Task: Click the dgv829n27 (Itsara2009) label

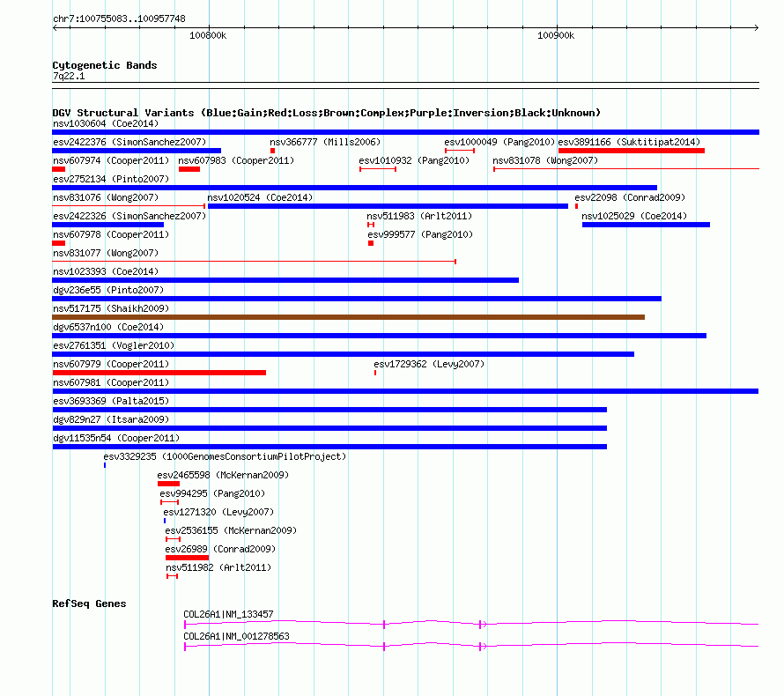Action: point(111,419)
